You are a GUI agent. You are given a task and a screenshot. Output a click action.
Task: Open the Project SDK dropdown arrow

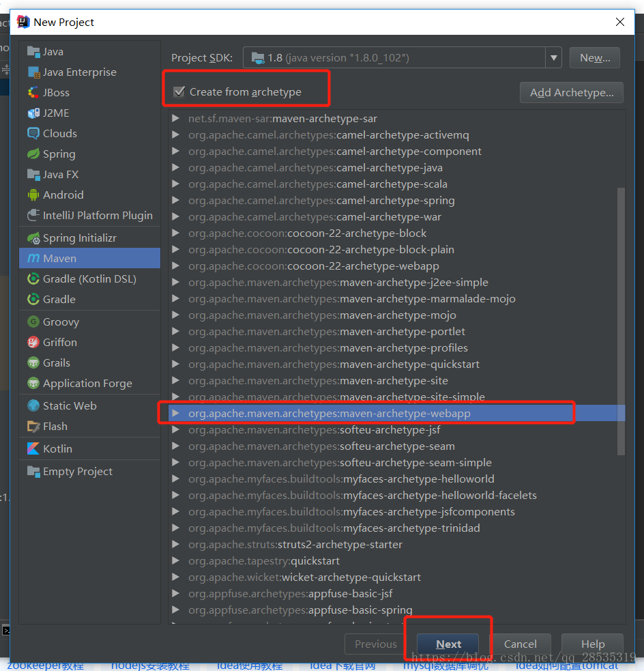(x=554, y=58)
